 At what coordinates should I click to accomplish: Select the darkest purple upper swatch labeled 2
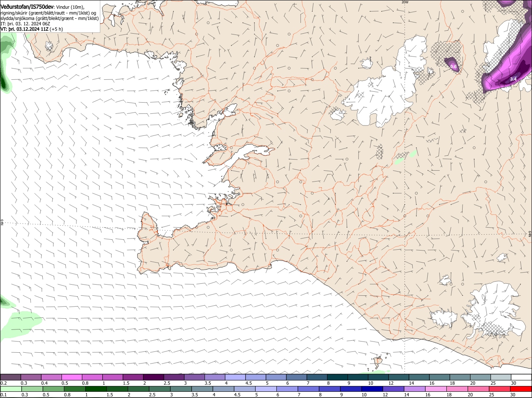click(153, 377)
